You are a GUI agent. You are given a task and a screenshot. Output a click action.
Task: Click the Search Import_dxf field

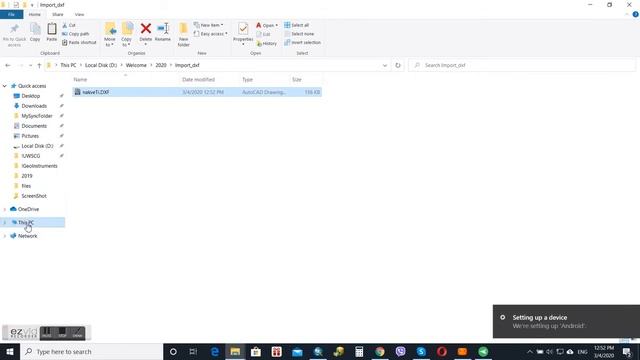(x=522, y=65)
